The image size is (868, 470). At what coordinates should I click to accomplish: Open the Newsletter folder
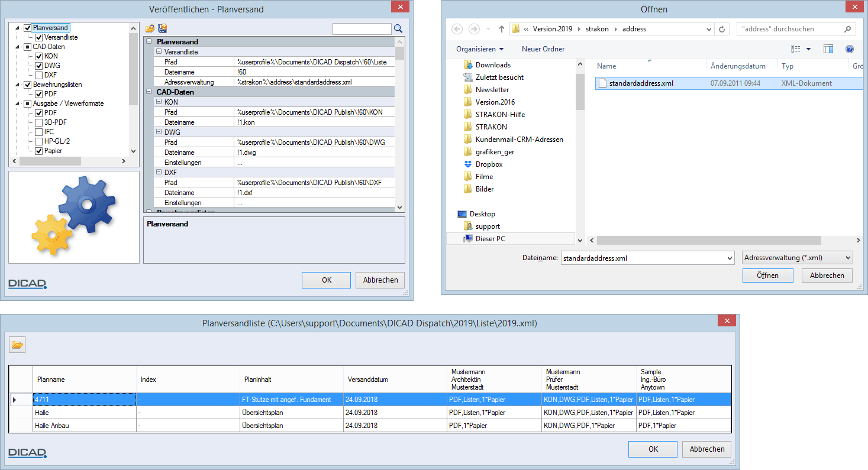coord(486,90)
